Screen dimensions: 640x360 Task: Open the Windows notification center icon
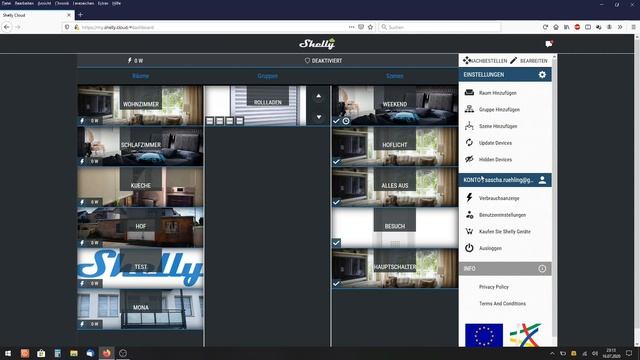click(x=629, y=353)
